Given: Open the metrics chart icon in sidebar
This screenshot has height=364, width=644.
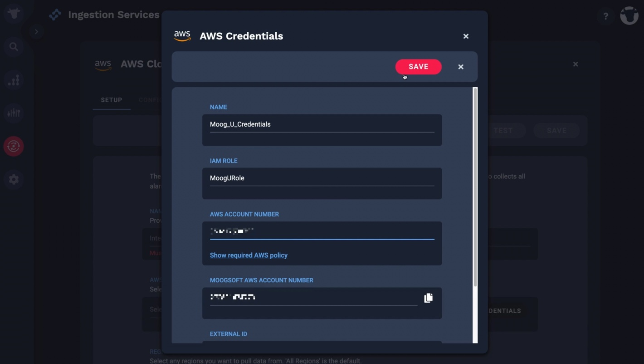Looking at the screenshot, I should point(14,80).
